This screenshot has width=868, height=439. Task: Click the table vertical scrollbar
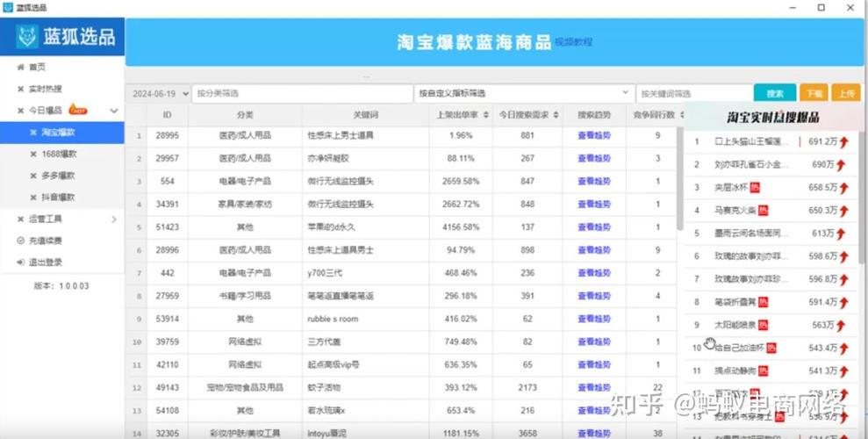pos(680,180)
